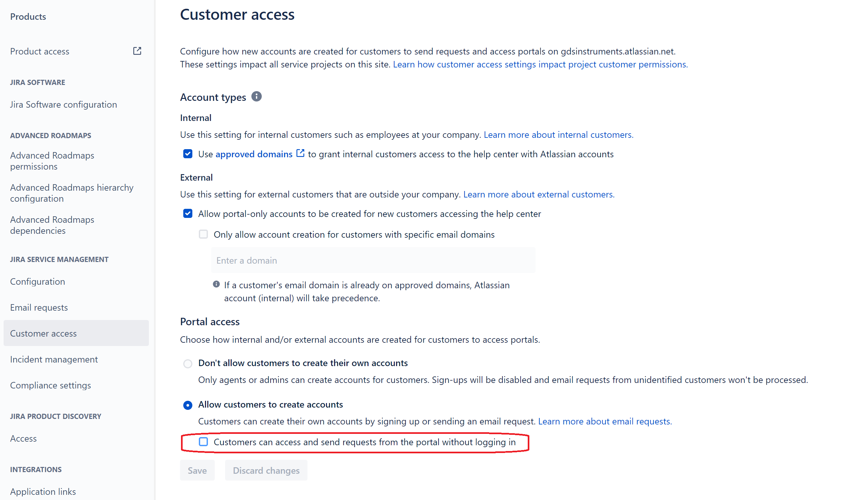Open Compliance settings page
Image resolution: width=868 pixels, height=500 pixels.
click(50, 385)
